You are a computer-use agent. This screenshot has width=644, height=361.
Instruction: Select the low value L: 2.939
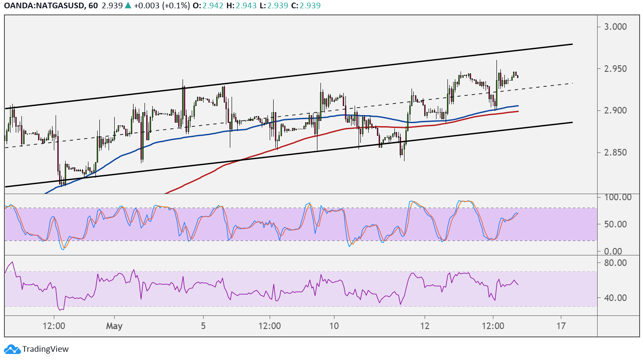point(274,6)
